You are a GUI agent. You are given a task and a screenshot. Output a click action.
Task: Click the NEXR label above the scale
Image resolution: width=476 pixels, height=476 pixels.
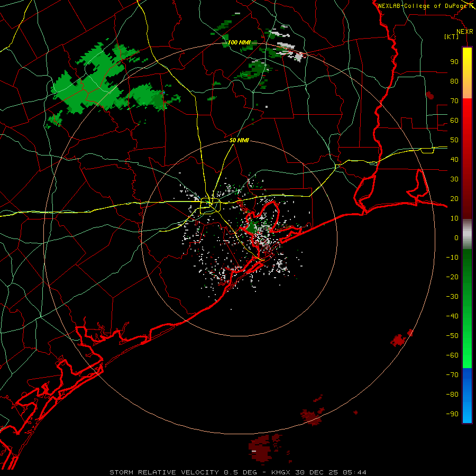tap(464, 32)
